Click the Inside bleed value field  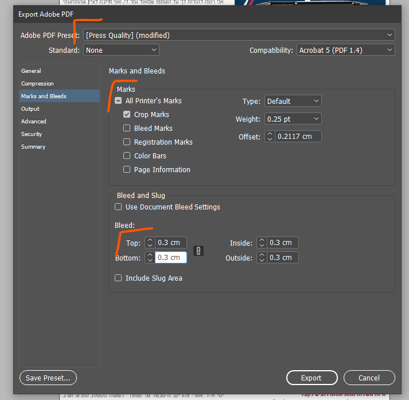(282, 242)
